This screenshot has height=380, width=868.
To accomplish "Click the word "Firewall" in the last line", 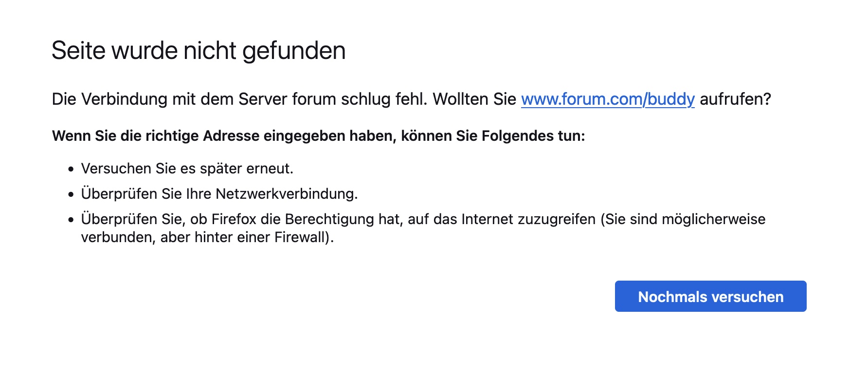I will click(299, 237).
